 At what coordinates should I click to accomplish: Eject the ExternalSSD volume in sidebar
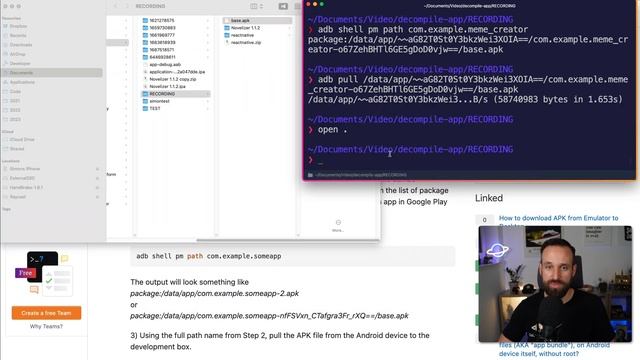(x=98, y=178)
